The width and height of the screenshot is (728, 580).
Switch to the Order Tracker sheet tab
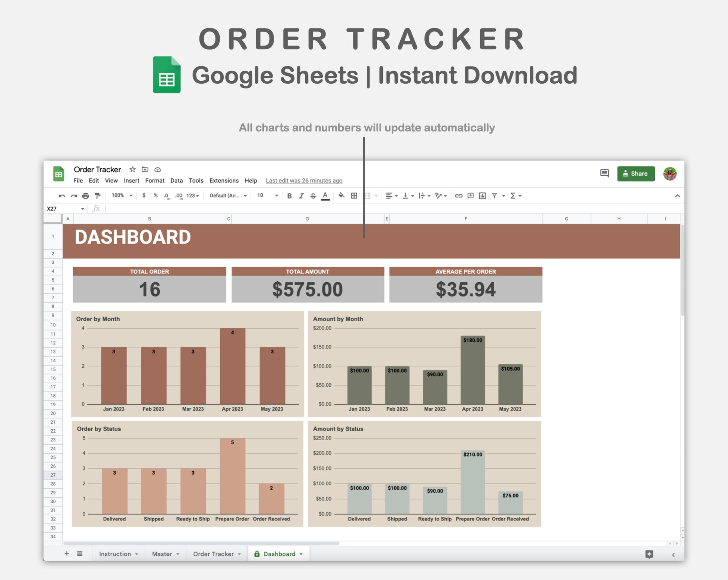coord(213,554)
